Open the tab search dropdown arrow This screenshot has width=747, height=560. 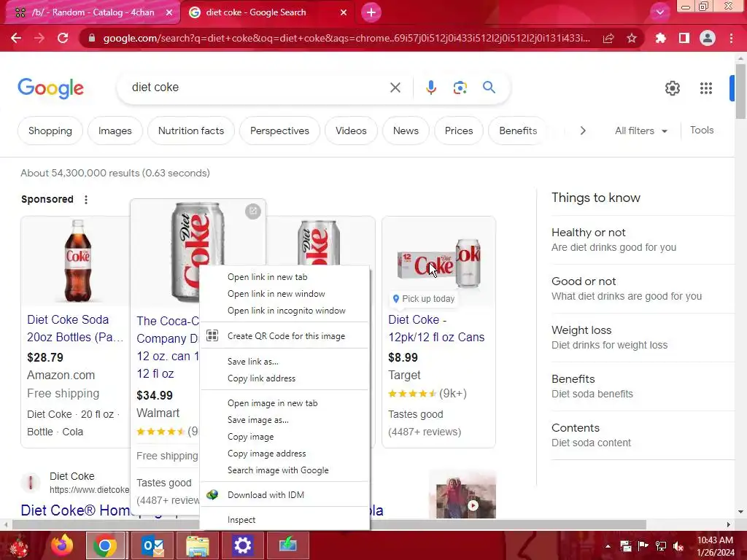[659, 12]
